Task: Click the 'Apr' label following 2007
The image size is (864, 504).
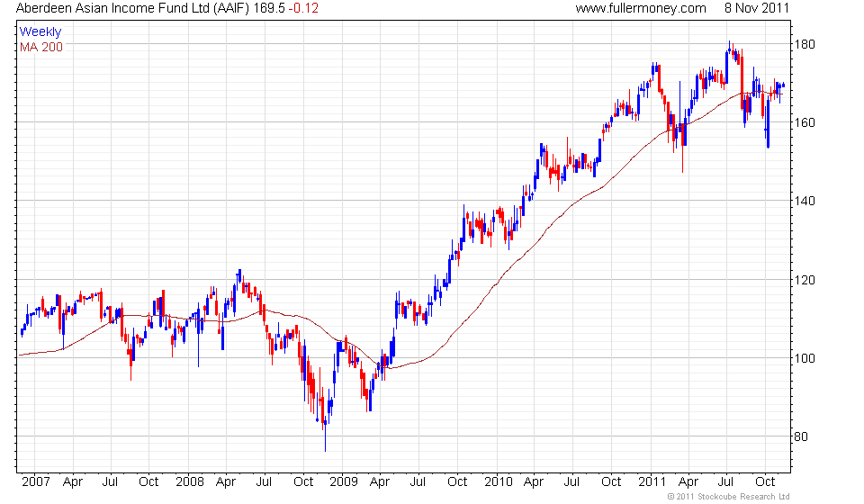Action: click(x=73, y=482)
